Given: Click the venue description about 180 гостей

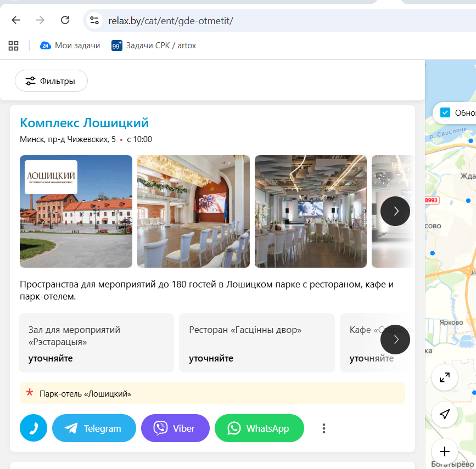Looking at the screenshot, I should (206, 290).
